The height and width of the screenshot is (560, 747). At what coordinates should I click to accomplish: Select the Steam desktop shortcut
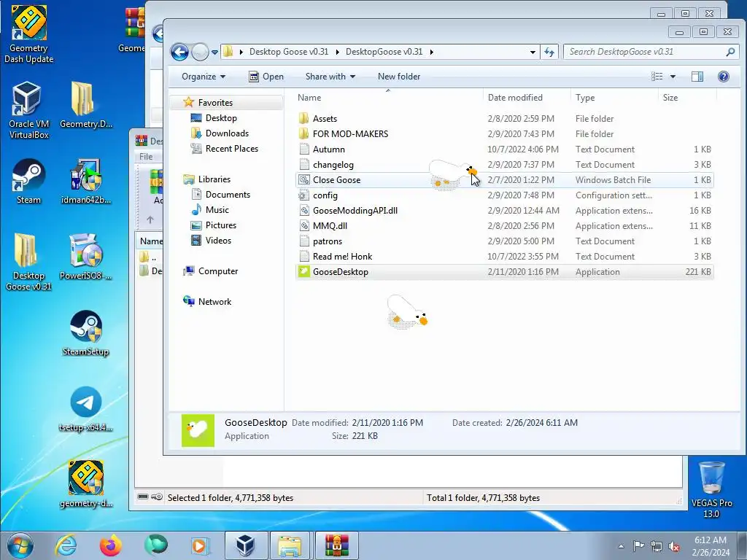[x=28, y=181]
